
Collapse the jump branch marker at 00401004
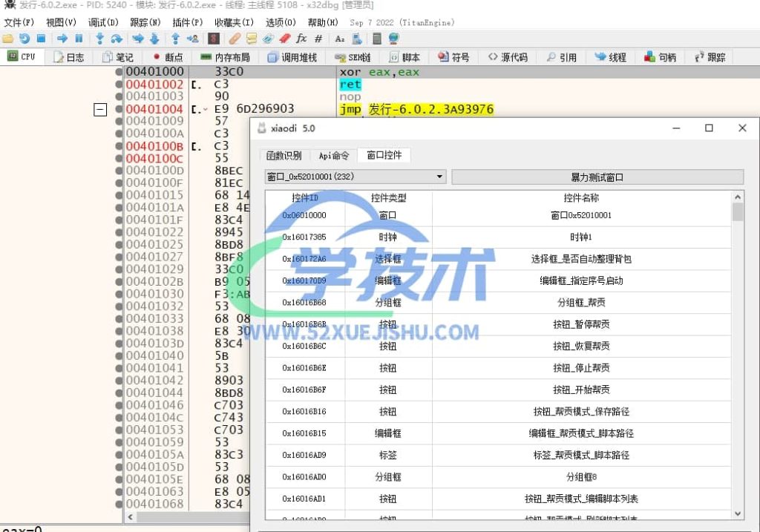pyautogui.click(x=100, y=109)
